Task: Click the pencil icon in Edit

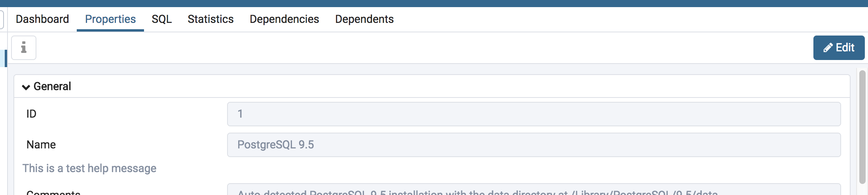Action: (828, 48)
